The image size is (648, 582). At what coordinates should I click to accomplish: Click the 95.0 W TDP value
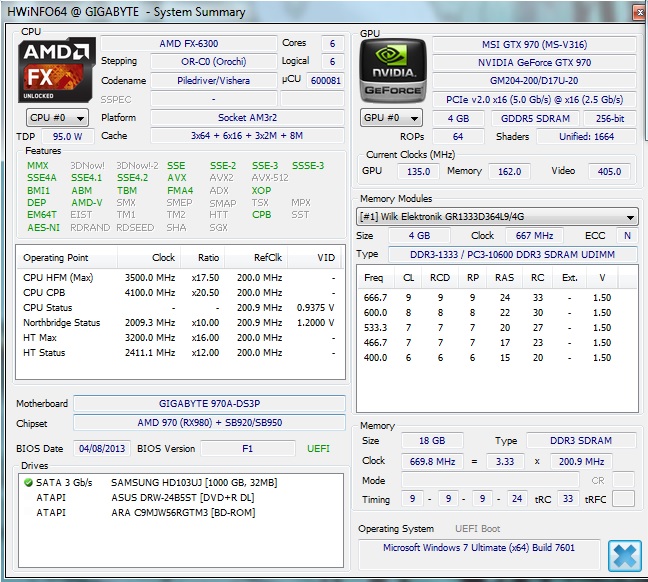(x=67, y=136)
